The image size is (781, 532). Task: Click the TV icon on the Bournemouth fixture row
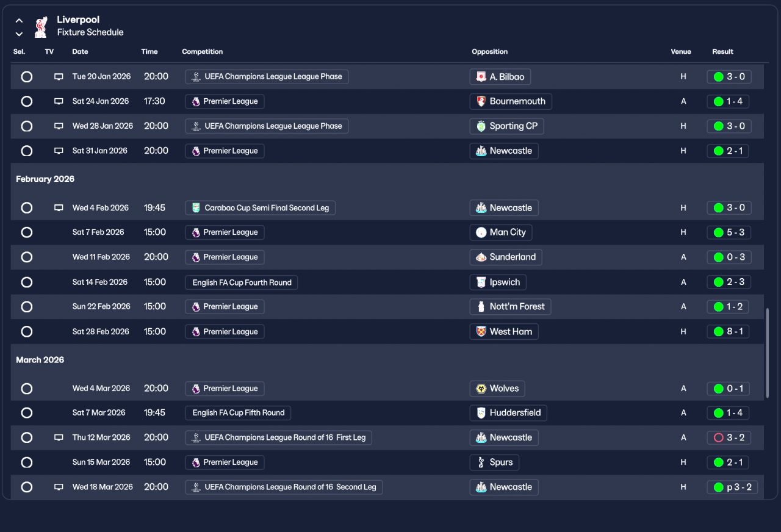(x=59, y=101)
